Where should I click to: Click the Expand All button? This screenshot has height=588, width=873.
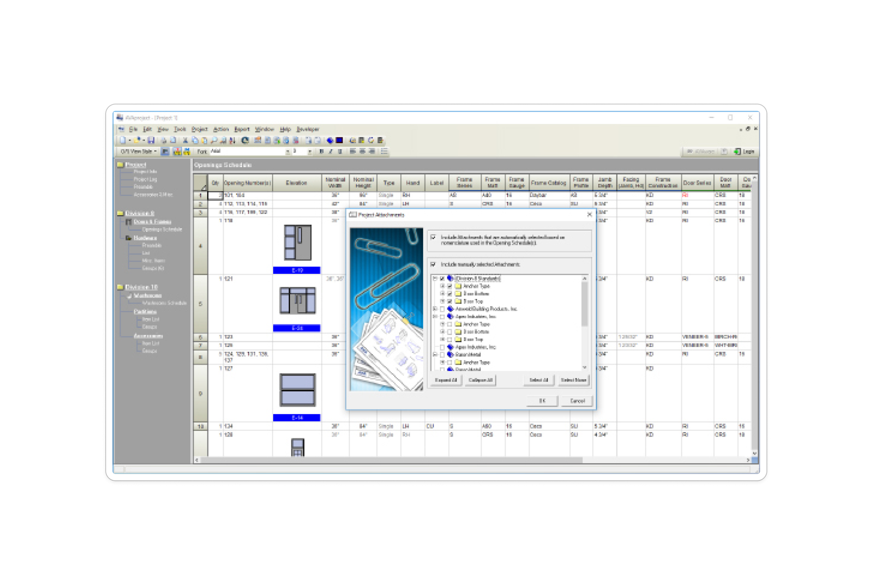(445, 380)
